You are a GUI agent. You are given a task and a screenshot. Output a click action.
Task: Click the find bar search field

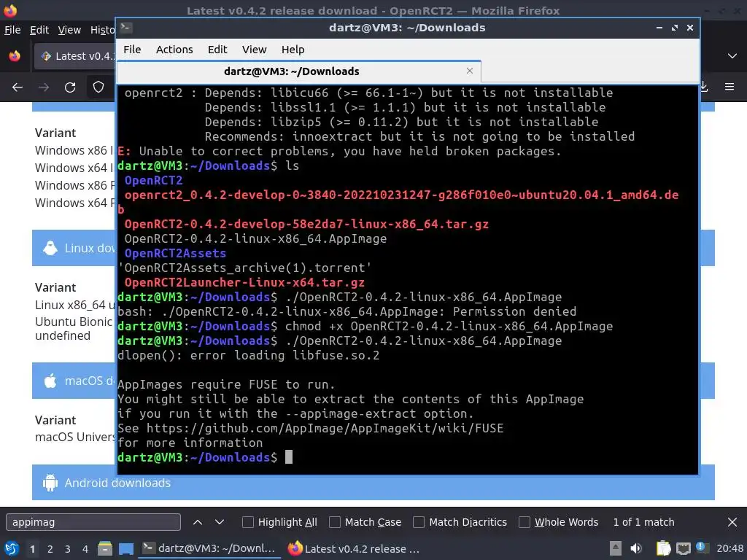tap(93, 522)
